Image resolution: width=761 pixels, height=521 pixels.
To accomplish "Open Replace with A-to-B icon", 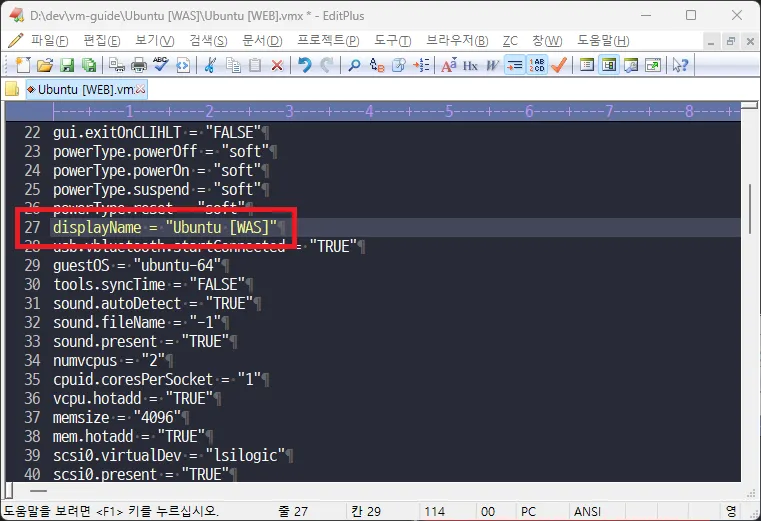I will (x=377, y=65).
